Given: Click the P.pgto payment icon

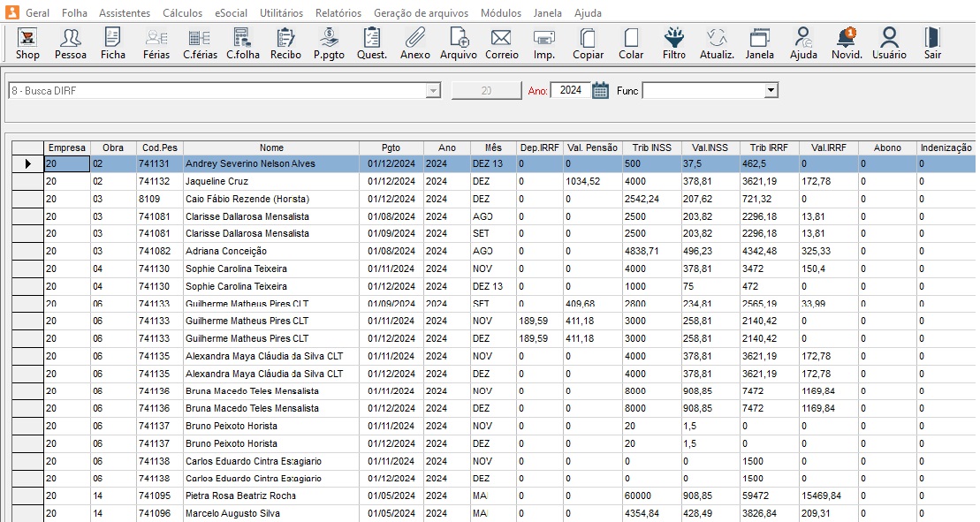Looking at the screenshot, I should point(329,42).
